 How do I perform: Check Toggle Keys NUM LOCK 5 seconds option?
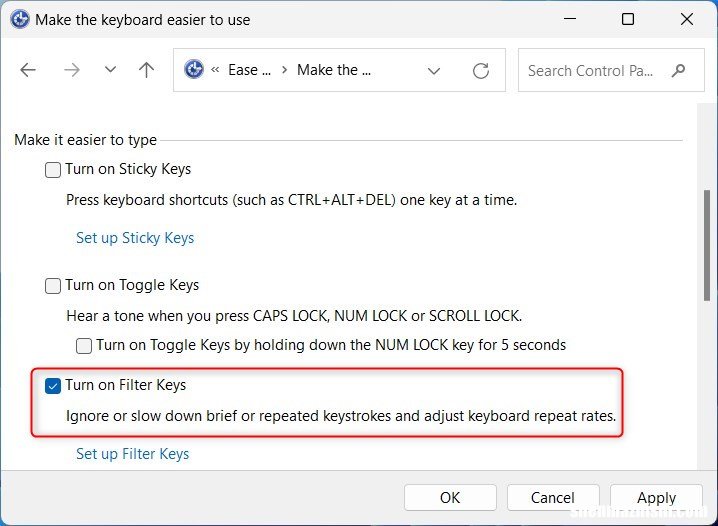coord(84,346)
